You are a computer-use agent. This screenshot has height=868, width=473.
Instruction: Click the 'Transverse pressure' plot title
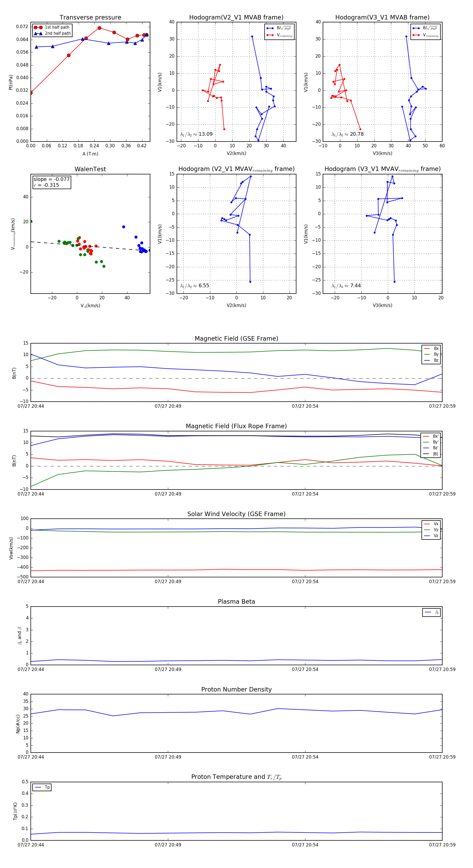[x=90, y=18]
